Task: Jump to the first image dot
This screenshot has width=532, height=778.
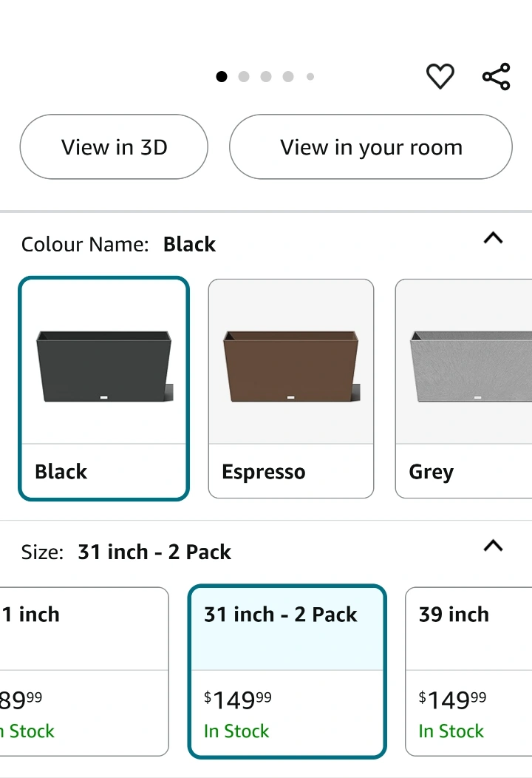Action: pos(222,76)
